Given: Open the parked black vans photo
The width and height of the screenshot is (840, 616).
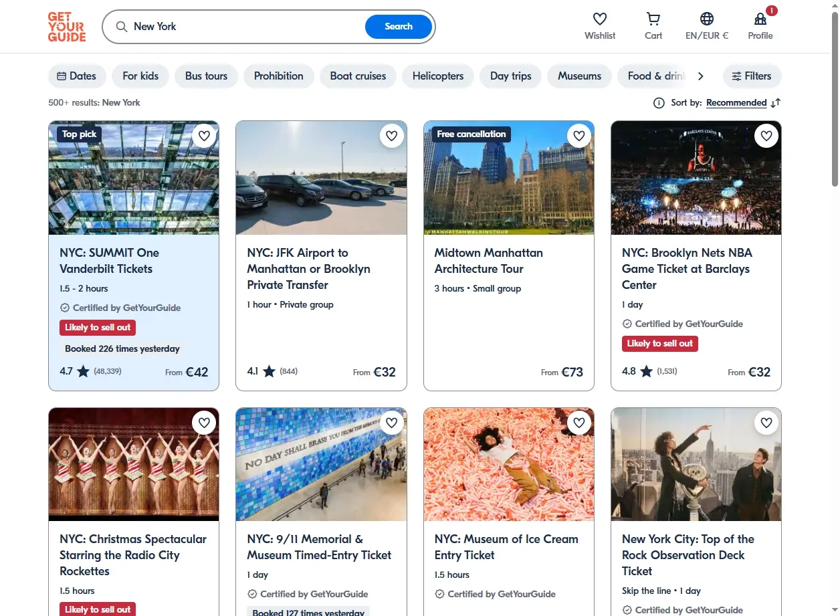Looking at the screenshot, I should click(321, 178).
